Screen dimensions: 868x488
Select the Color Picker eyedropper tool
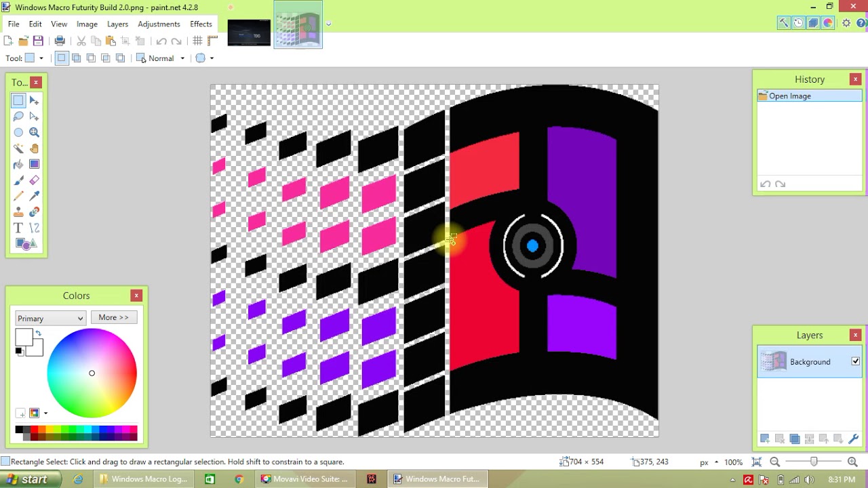(x=34, y=197)
